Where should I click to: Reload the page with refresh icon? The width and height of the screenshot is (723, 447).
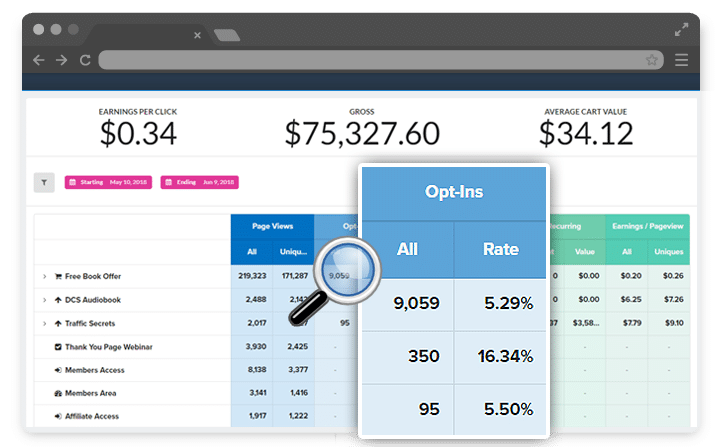click(85, 60)
